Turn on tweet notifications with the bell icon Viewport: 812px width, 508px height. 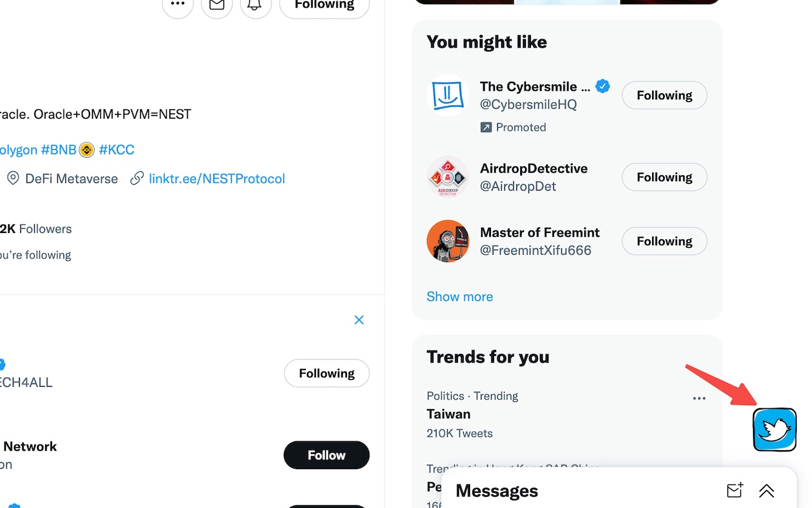tap(255, 5)
